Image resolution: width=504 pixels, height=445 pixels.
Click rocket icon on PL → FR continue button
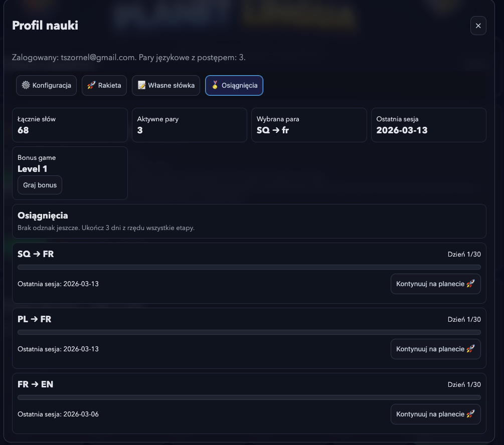click(470, 349)
